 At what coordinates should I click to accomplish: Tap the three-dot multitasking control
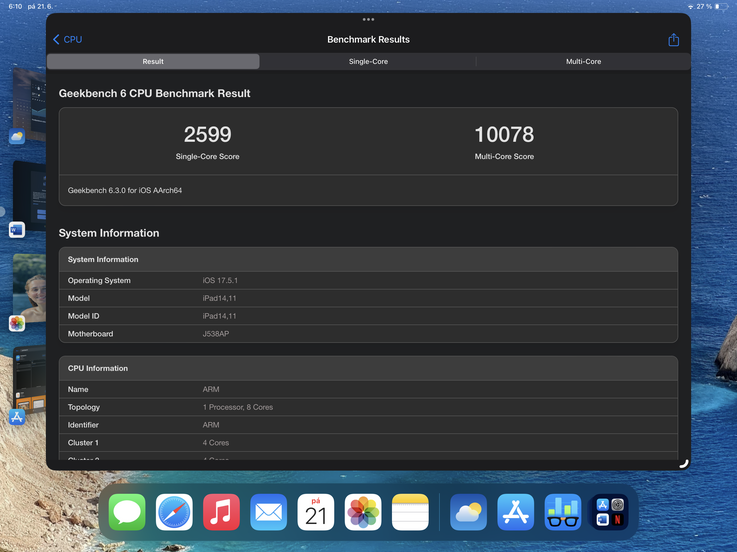368,20
